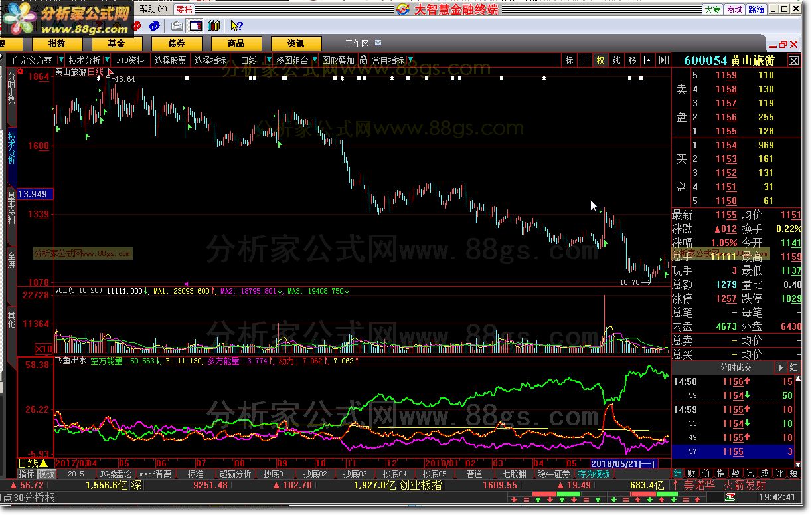The image size is (812, 515).
Task: Close the 600054 quote panel
Action: 794,60
